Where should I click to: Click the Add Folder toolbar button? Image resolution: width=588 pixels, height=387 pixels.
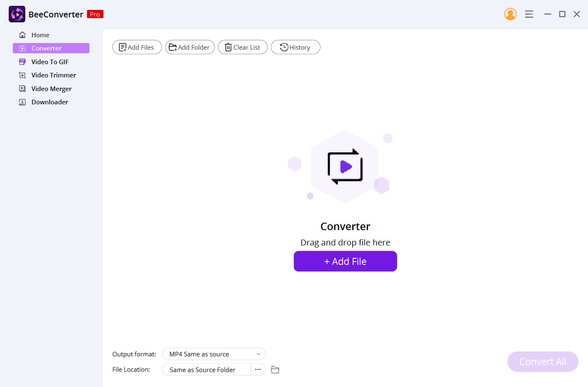click(x=190, y=47)
